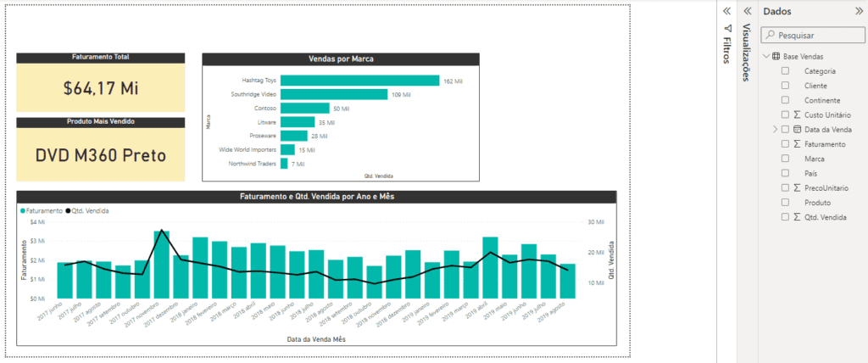
Task: Check the Qtd. Vendida field checkbox
Action: tap(785, 217)
